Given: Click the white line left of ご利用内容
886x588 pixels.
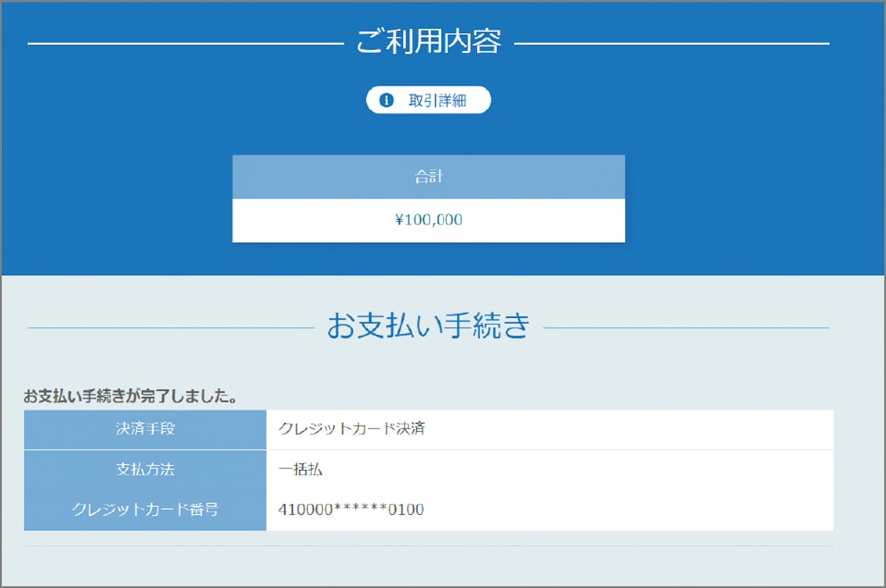Looking at the screenshot, I should (185, 44).
